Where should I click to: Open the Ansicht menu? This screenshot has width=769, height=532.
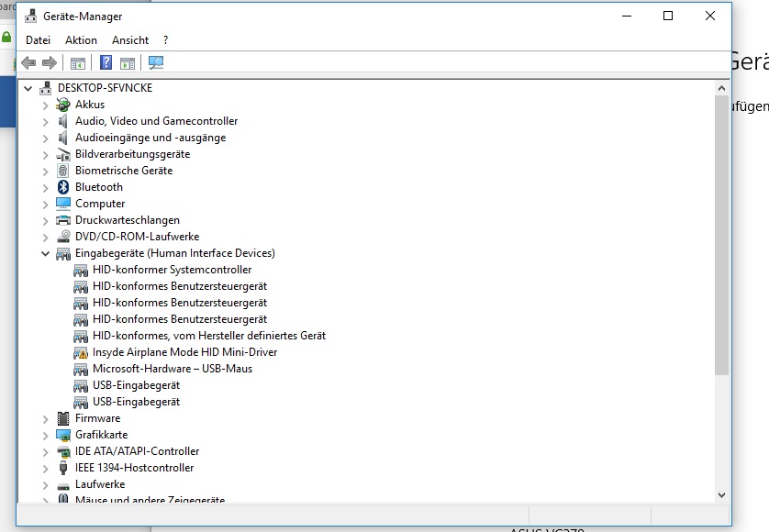pos(130,40)
